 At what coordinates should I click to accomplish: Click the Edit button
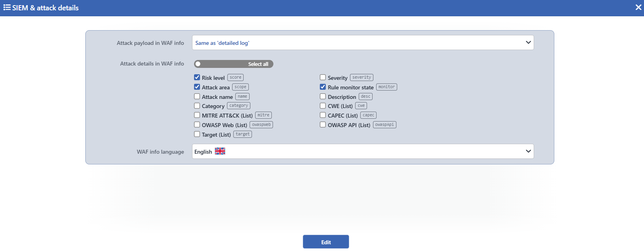326,242
